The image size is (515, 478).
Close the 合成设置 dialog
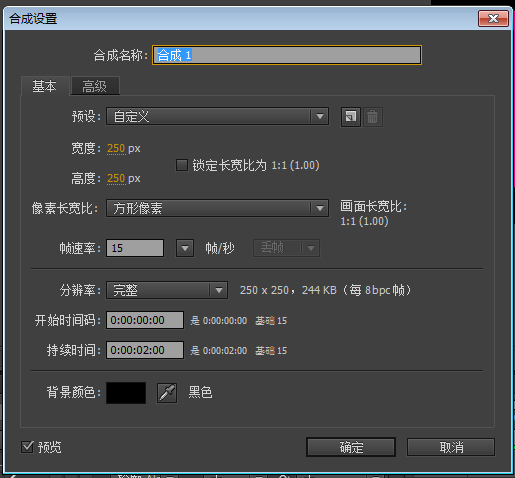pyautogui.click(x=493, y=18)
